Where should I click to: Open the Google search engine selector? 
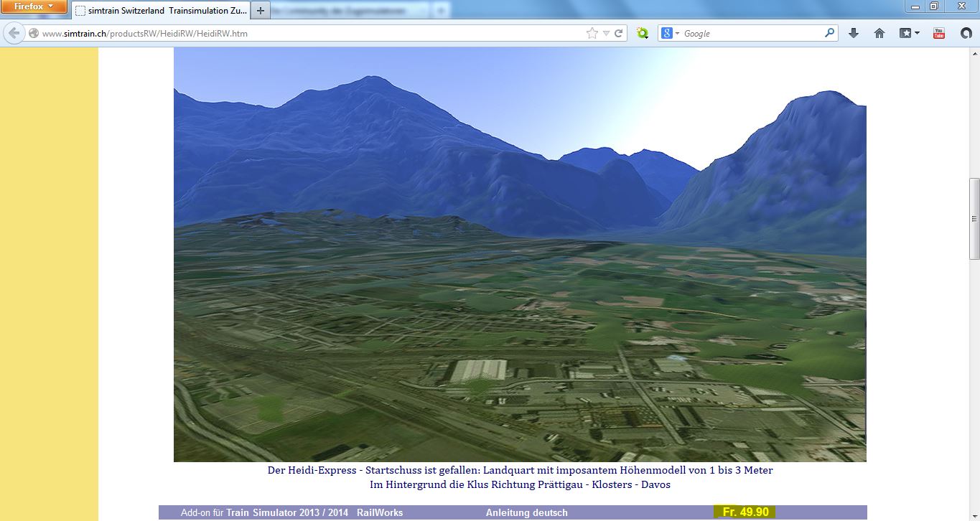tap(670, 34)
